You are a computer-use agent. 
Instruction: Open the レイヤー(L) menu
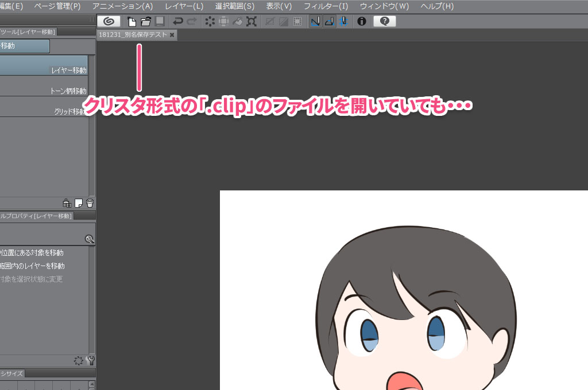pos(184,6)
